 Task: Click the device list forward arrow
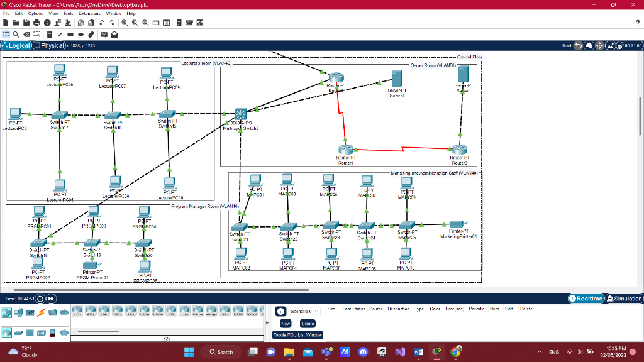[266, 321]
